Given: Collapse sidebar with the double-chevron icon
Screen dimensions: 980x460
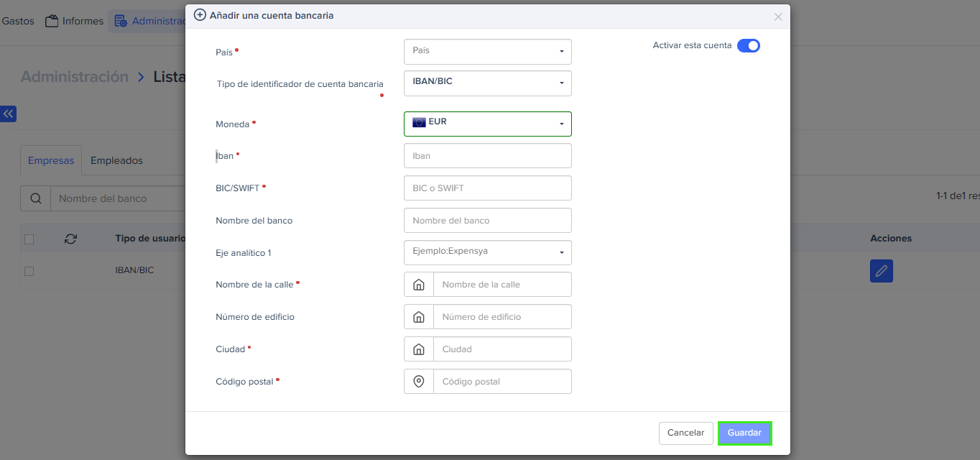Looking at the screenshot, I should (x=8, y=114).
